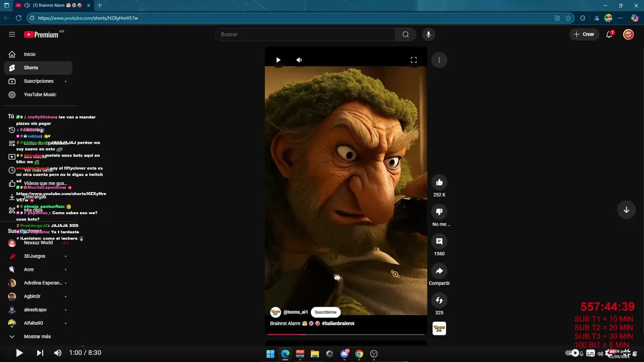Screen dimensions: 644x362
Task: Click the @toons_ai1 channel avatar
Action: (x=275, y=312)
